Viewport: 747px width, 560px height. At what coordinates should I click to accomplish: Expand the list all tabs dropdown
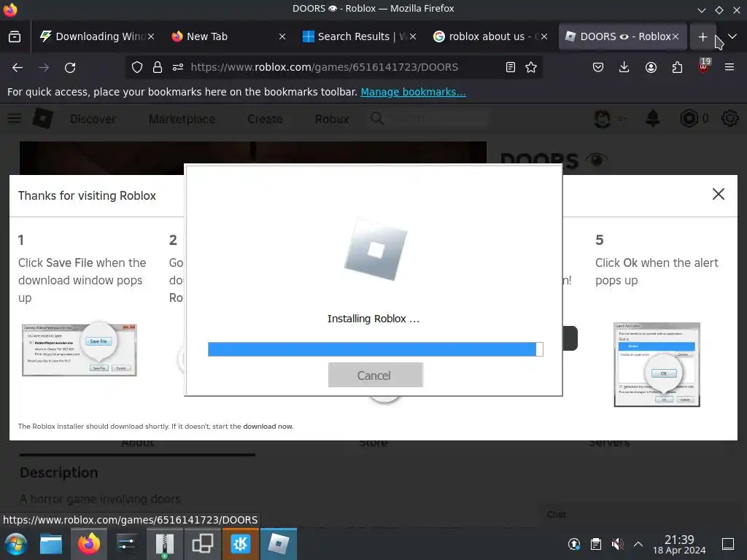(x=732, y=36)
